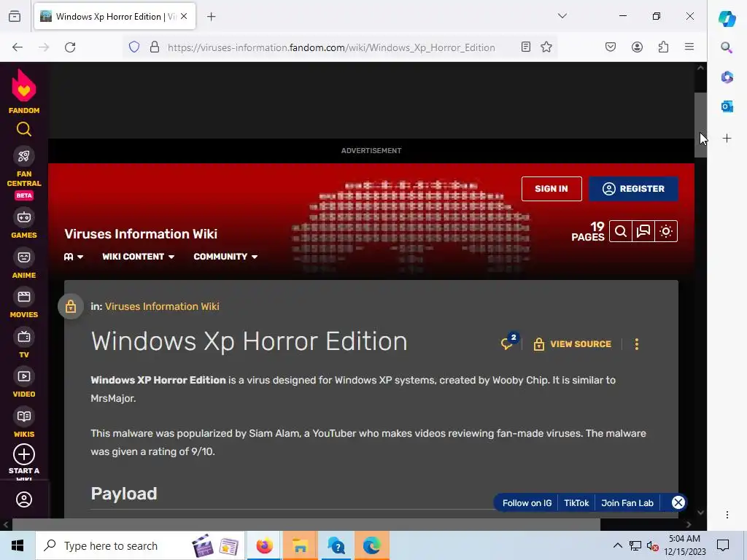Open wiki Discuss speech bubbles icon

click(643, 231)
